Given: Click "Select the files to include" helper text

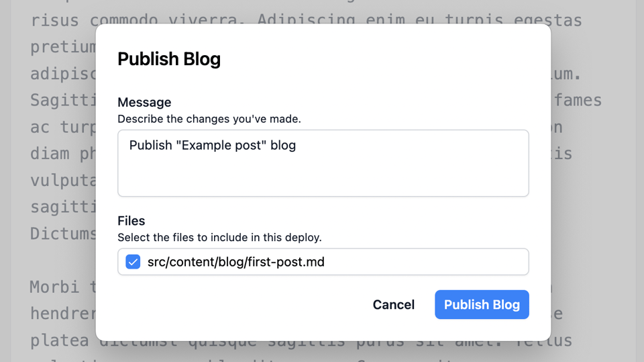Looking at the screenshot, I should click(219, 237).
